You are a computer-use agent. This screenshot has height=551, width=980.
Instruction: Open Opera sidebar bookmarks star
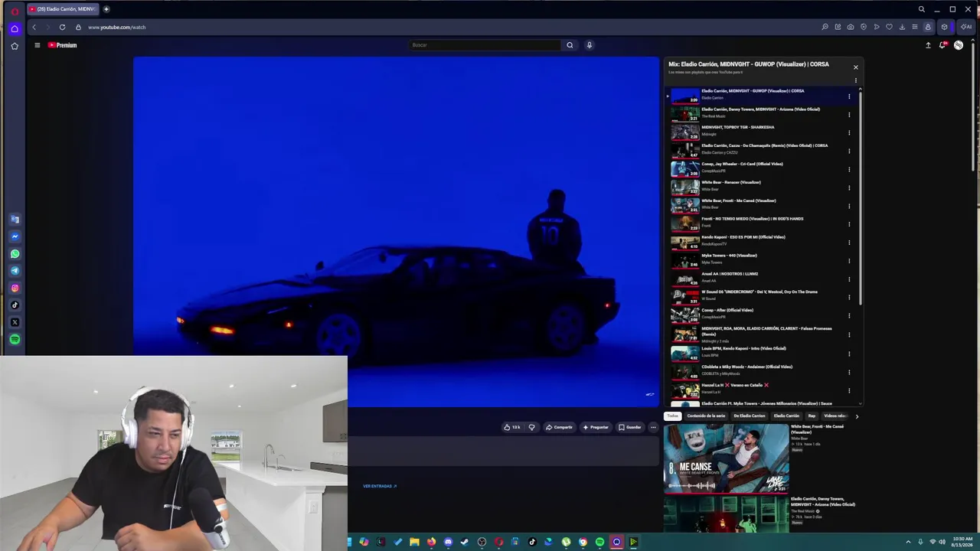point(15,46)
